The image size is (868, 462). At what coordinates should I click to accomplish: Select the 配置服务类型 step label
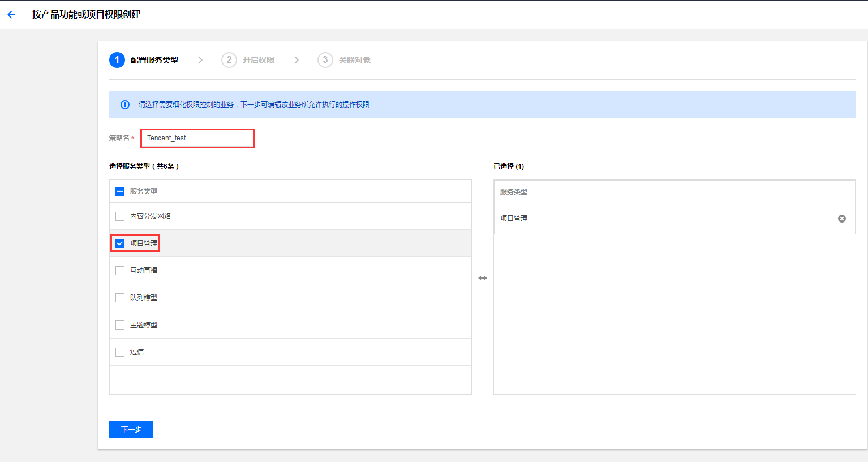pyautogui.click(x=154, y=60)
